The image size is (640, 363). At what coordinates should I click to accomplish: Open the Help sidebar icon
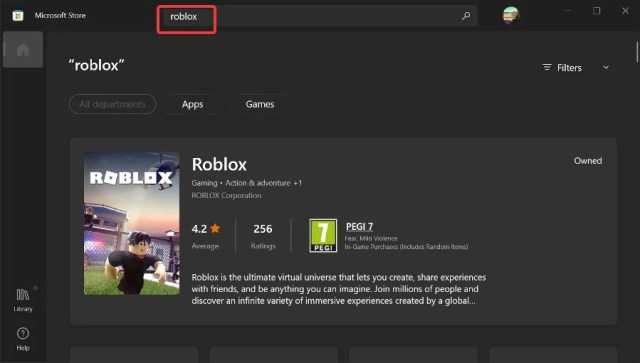click(23, 339)
